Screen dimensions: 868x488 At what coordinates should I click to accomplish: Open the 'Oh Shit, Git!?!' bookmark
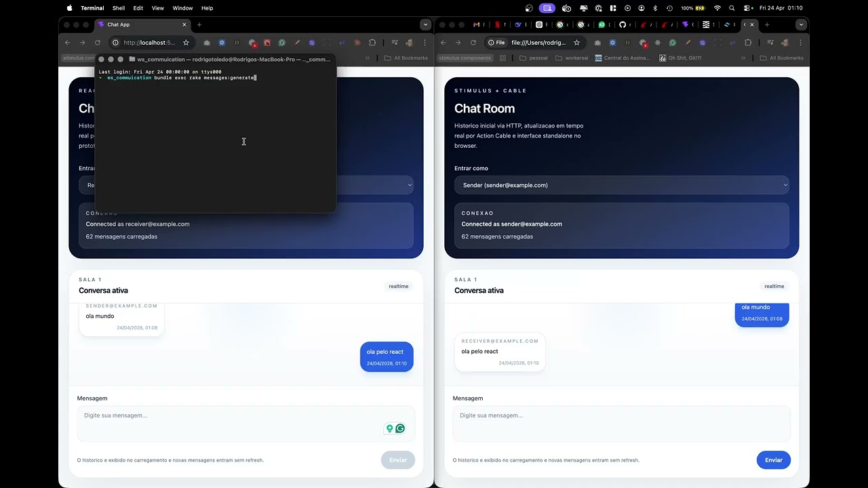tap(680, 58)
